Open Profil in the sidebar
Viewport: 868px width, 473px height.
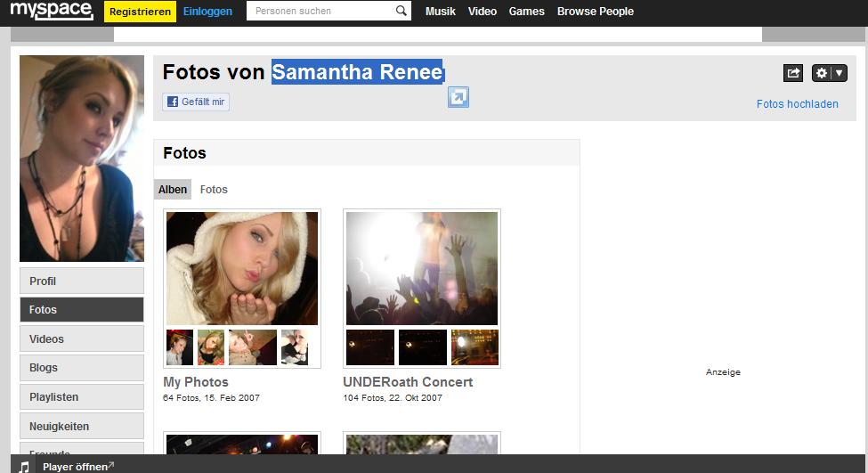pos(82,281)
